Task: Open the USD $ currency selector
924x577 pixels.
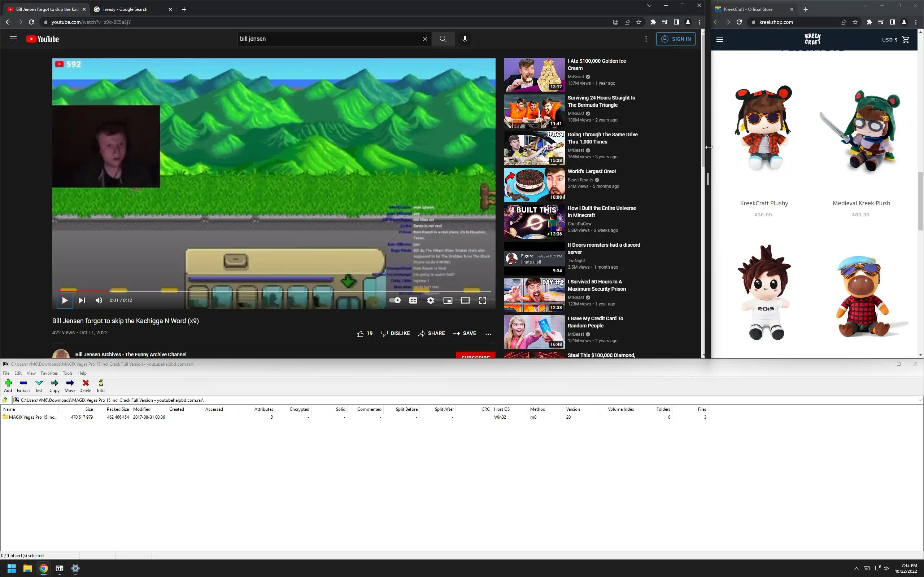Action: [889, 40]
